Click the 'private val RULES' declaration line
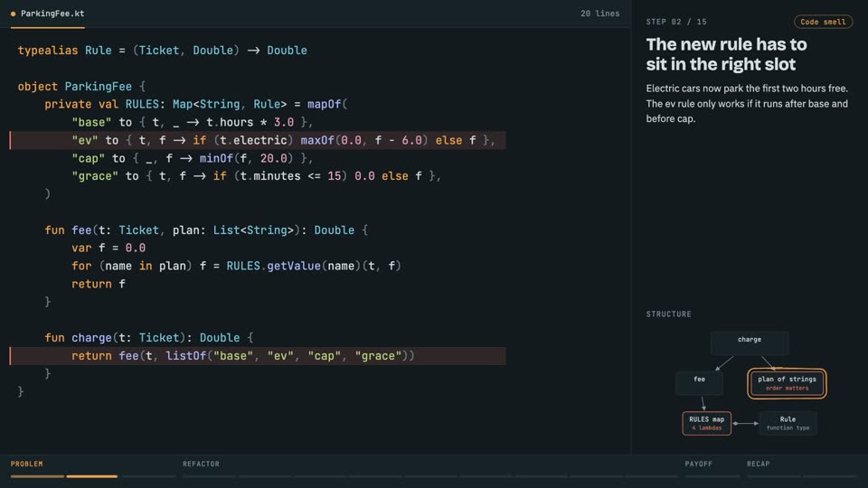Screen dimensions: 868x488 [196, 104]
